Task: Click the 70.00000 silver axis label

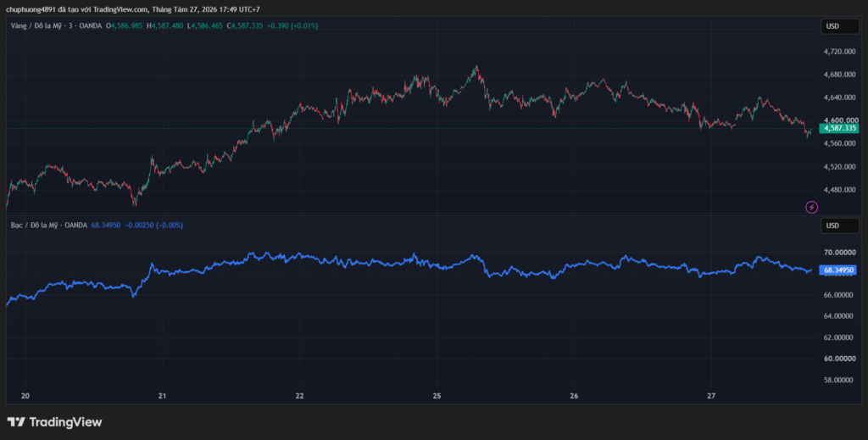Action: (x=839, y=253)
